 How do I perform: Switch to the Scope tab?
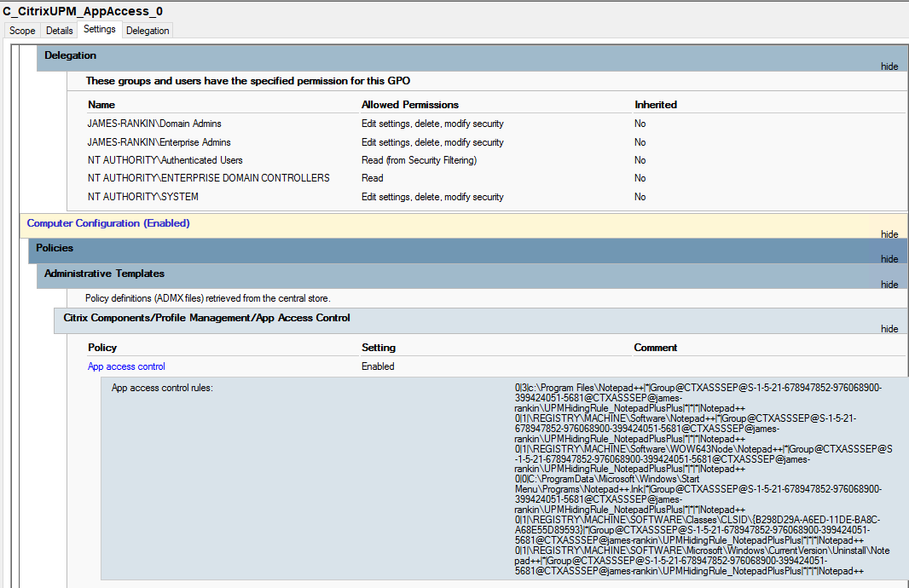click(22, 31)
